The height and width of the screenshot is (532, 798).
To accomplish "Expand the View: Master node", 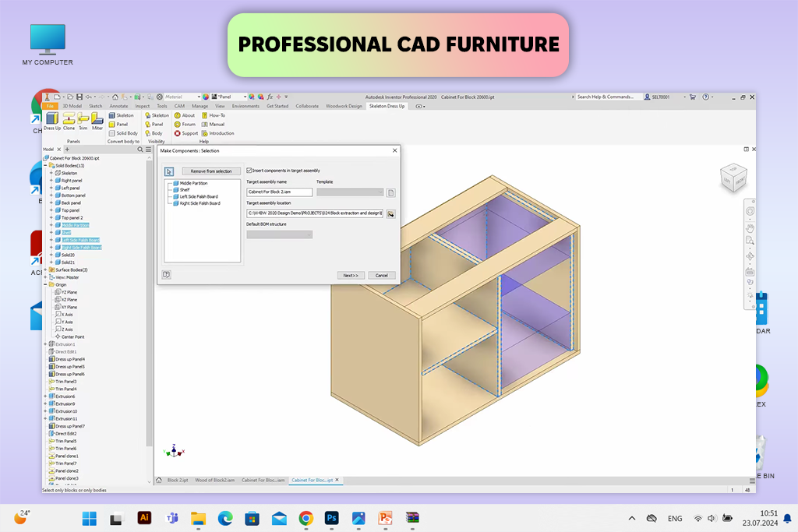I will pyautogui.click(x=45, y=277).
